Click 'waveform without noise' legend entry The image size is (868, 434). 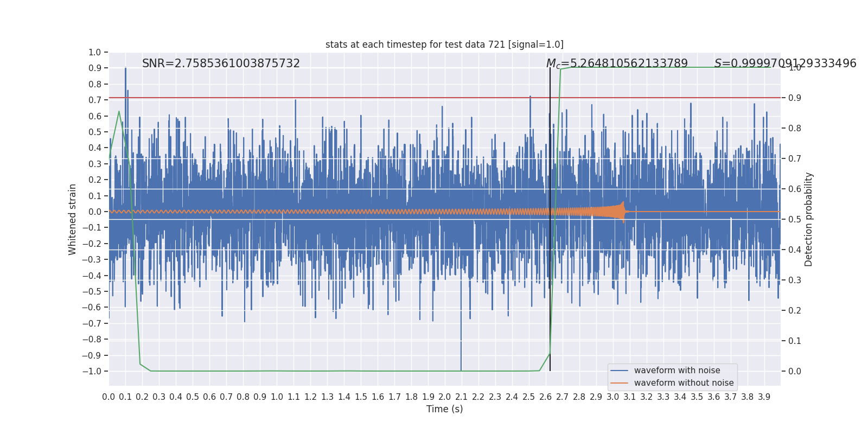684,383
